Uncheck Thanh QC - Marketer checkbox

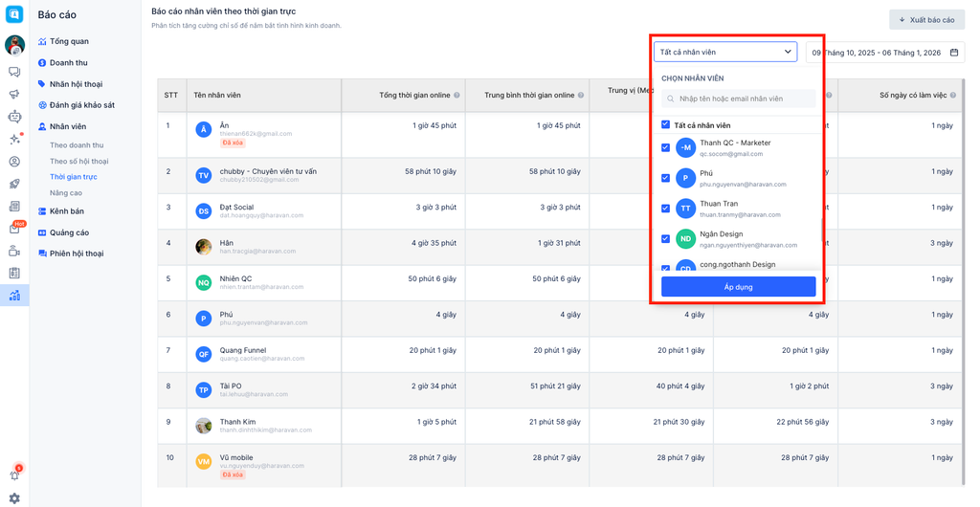pyautogui.click(x=665, y=147)
